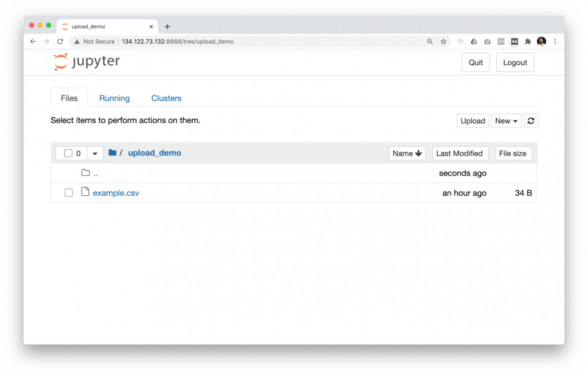Click the zoom icon in the address bar

pyautogui.click(x=430, y=41)
